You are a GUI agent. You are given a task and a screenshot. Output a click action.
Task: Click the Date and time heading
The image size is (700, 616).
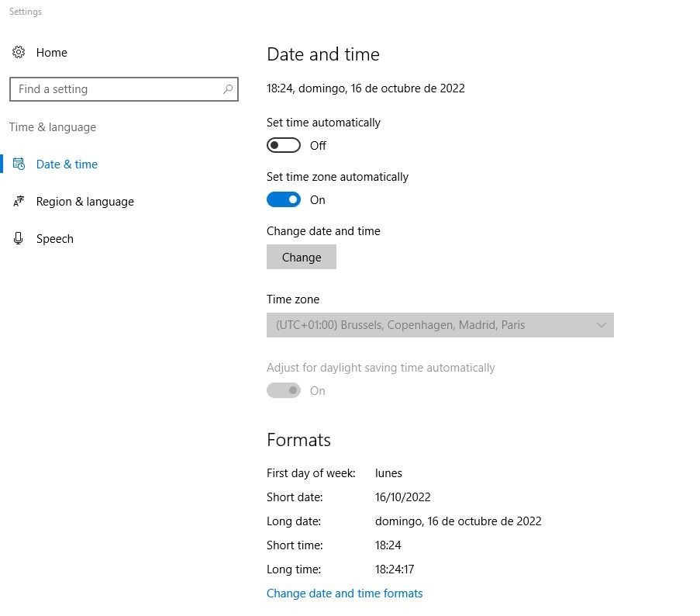(323, 54)
